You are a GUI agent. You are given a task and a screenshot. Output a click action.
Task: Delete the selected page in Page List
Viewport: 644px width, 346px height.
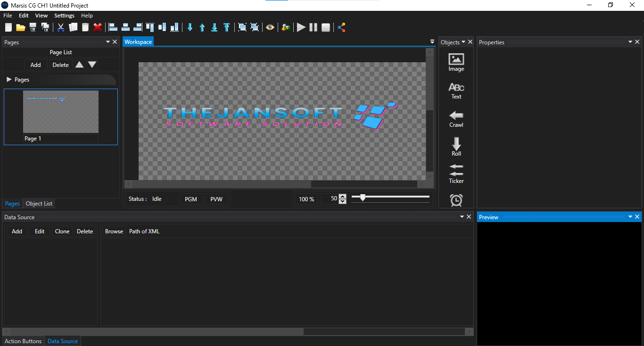point(60,65)
